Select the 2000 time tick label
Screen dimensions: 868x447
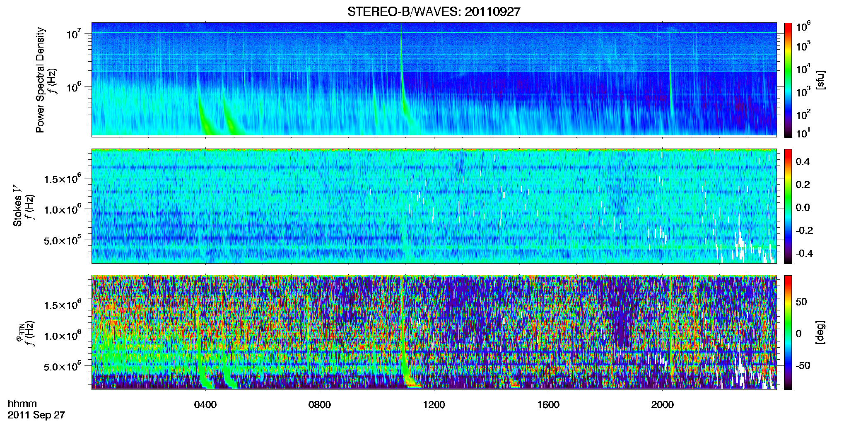click(662, 404)
